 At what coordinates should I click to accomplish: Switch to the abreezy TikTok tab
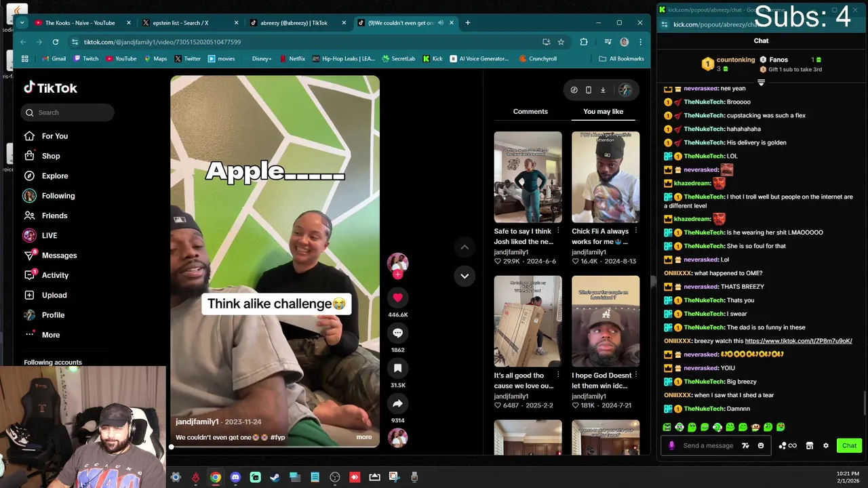297,22
